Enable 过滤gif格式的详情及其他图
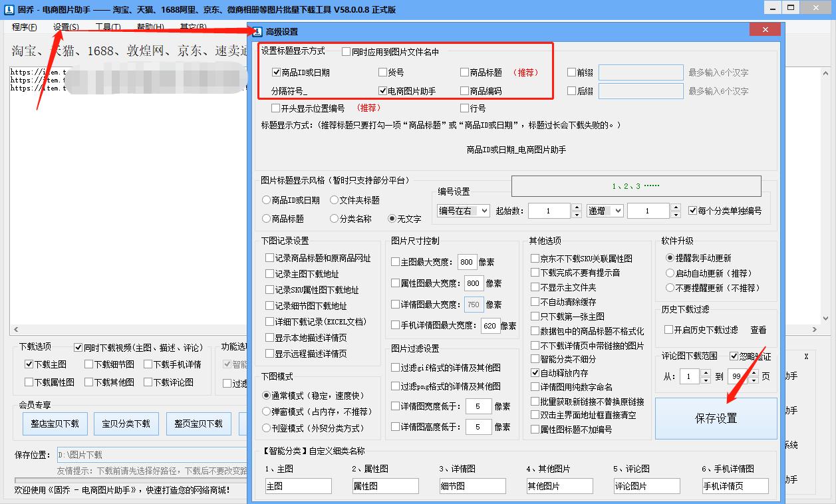836x504 pixels. 395,367
